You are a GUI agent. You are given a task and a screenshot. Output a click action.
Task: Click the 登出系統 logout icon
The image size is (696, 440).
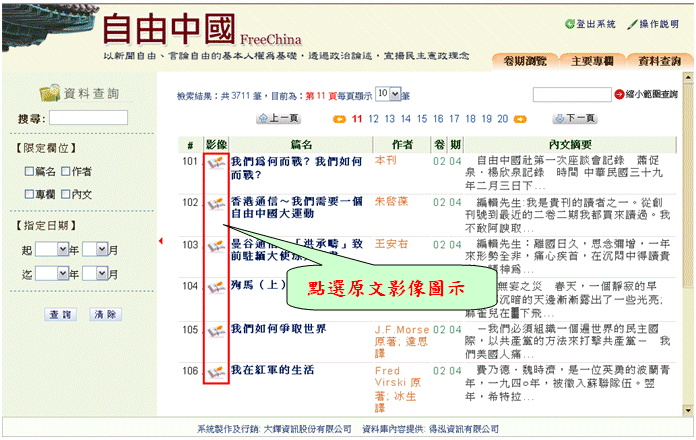(570, 24)
